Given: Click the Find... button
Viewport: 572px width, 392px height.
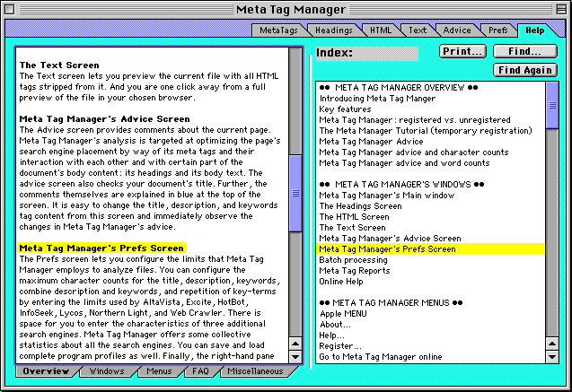Looking at the screenshot, I should (525, 51).
